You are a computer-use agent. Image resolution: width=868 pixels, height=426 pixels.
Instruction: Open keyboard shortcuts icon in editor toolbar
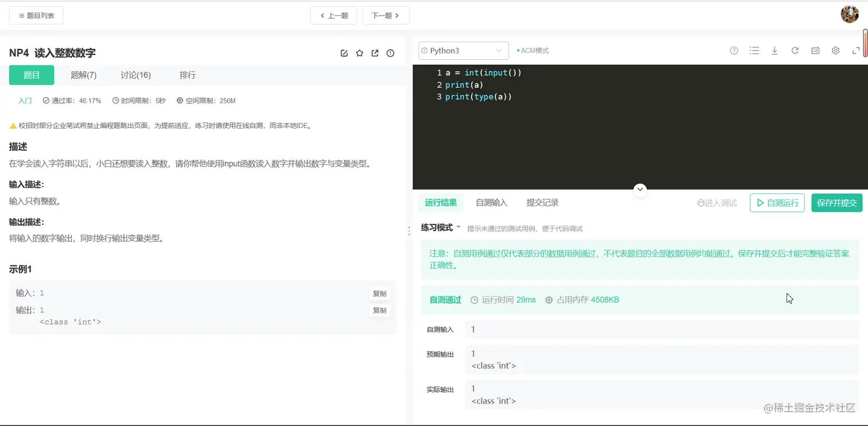point(815,51)
